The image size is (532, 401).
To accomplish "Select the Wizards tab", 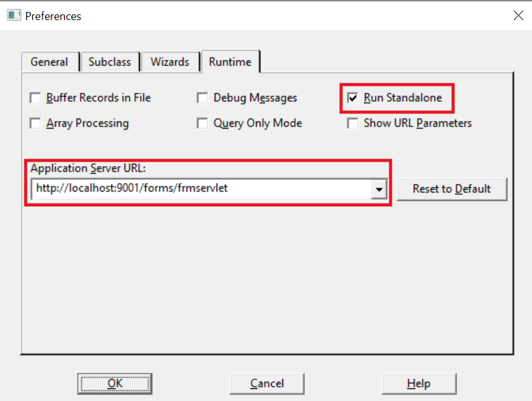I will 170,62.
